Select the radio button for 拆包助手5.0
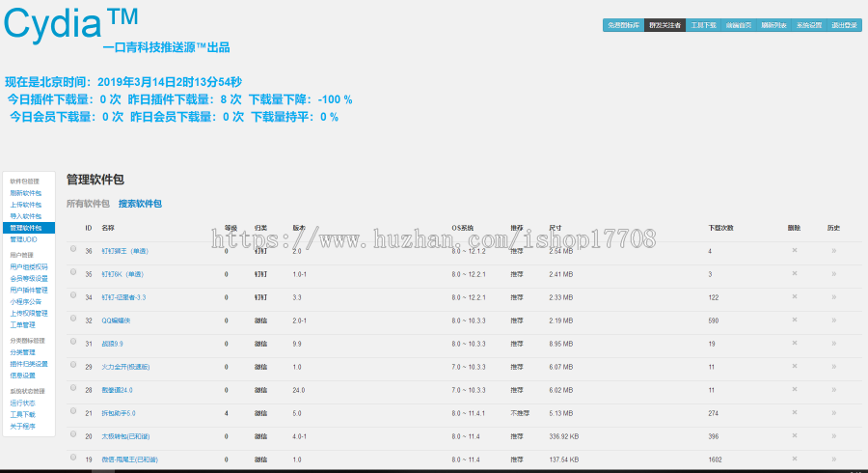This screenshot has height=473, width=868. coord(73,411)
